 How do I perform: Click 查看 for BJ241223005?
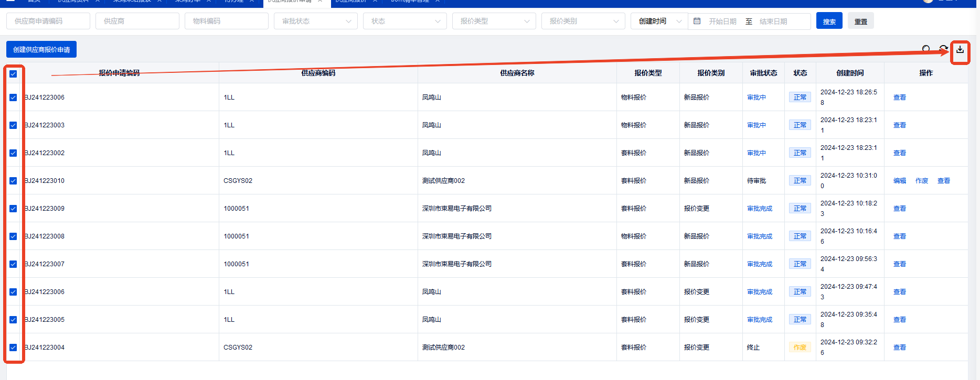900,320
